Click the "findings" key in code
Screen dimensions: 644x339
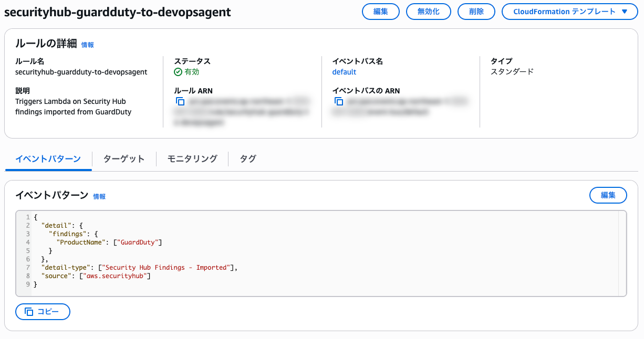(x=68, y=234)
